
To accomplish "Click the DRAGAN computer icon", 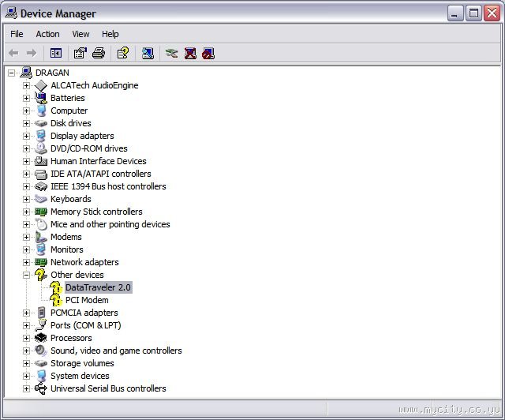I will (26, 73).
